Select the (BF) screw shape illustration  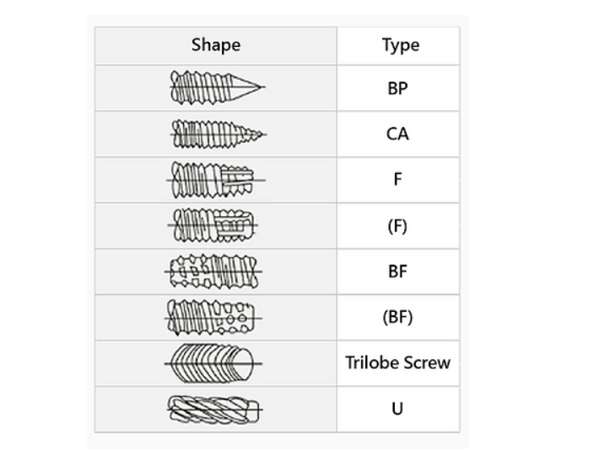pos(214,317)
